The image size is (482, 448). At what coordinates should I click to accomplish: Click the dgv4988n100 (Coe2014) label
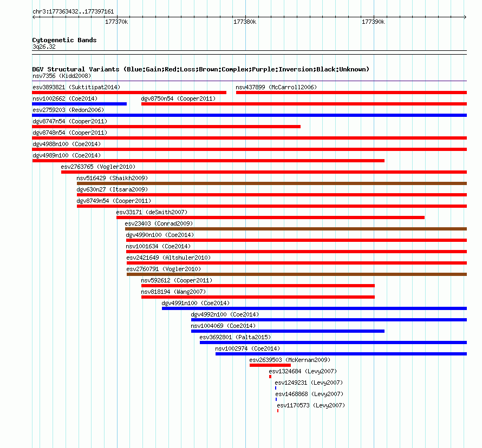pos(67,144)
